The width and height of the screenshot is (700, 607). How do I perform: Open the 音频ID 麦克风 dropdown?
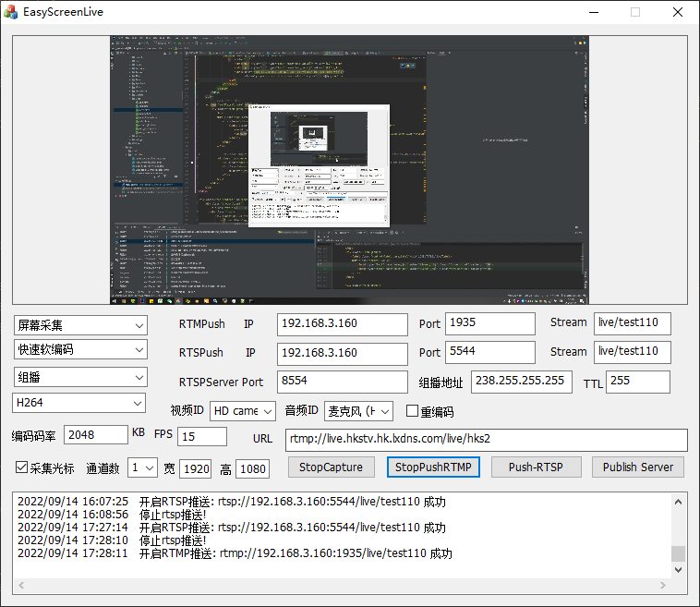click(358, 411)
